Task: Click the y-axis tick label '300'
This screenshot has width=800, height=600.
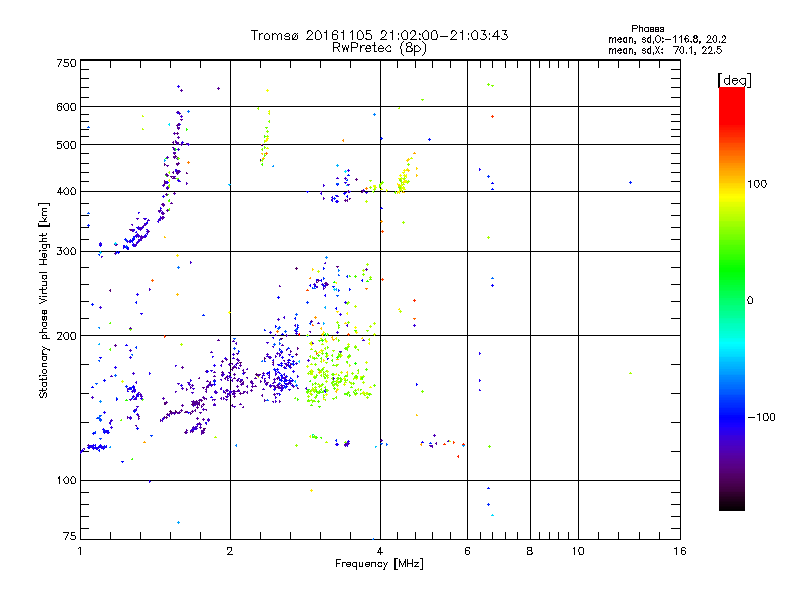Action: pyautogui.click(x=67, y=252)
